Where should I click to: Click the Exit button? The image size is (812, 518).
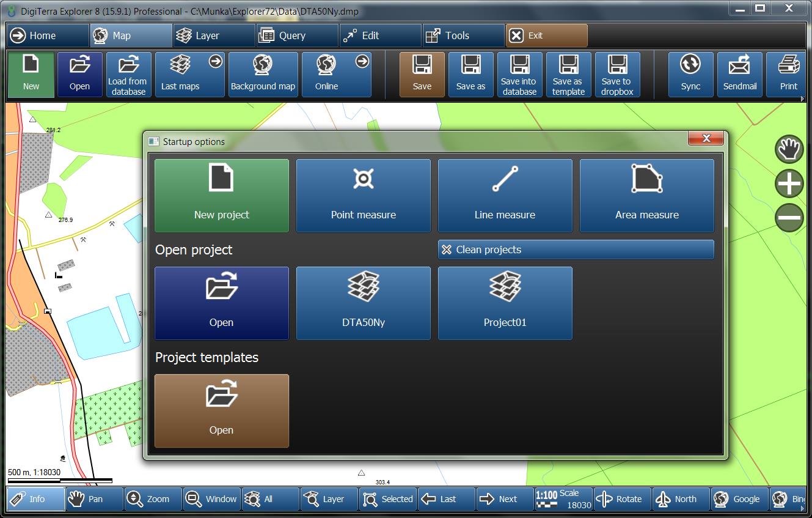point(547,35)
